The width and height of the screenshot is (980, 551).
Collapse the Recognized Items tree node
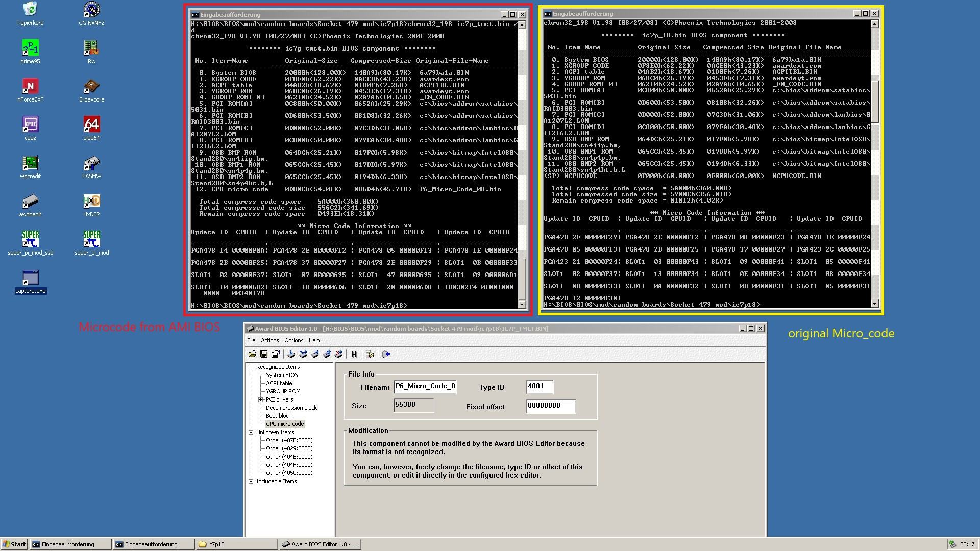(251, 367)
